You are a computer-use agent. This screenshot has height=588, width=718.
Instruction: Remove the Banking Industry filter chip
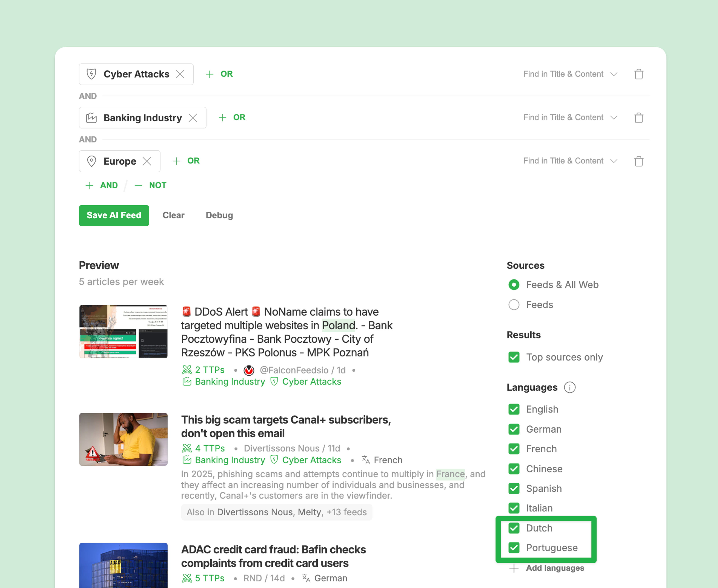[193, 117]
